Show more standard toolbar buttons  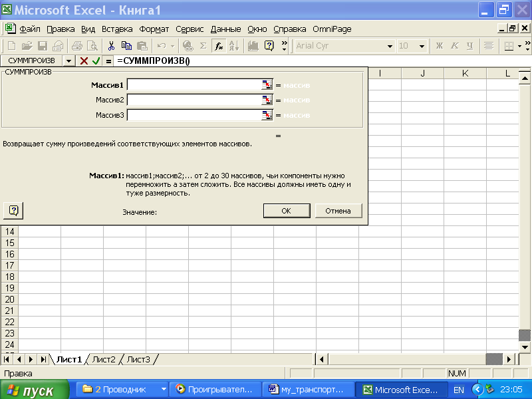click(x=285, y=46)
